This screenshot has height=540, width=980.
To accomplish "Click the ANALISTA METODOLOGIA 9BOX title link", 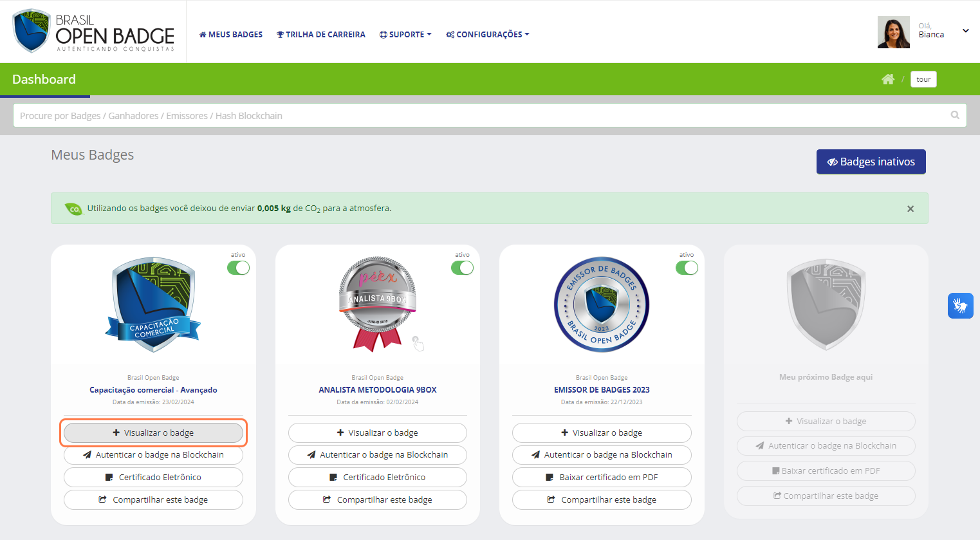I will [x=378, y=390].
